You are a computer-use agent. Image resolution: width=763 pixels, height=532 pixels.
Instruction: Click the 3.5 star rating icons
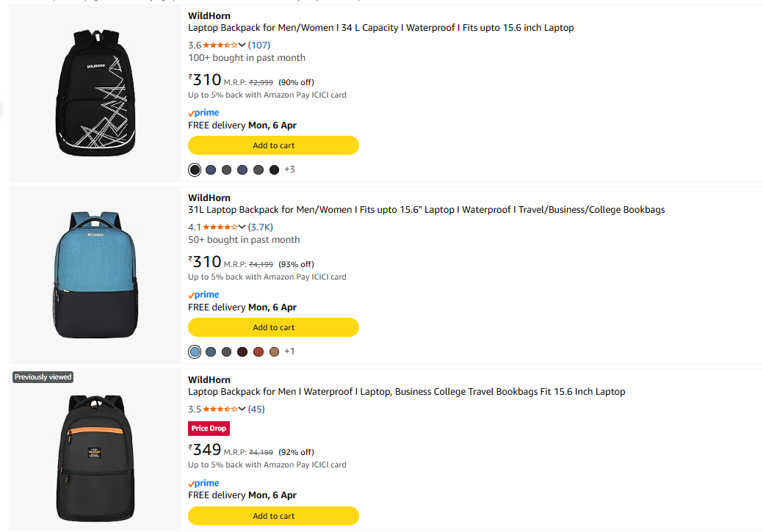220,409
